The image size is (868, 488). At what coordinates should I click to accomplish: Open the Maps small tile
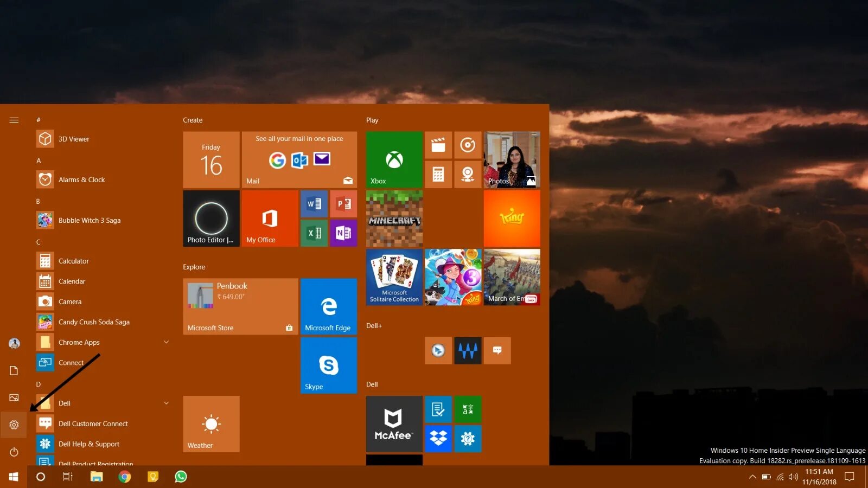point(468,174)
